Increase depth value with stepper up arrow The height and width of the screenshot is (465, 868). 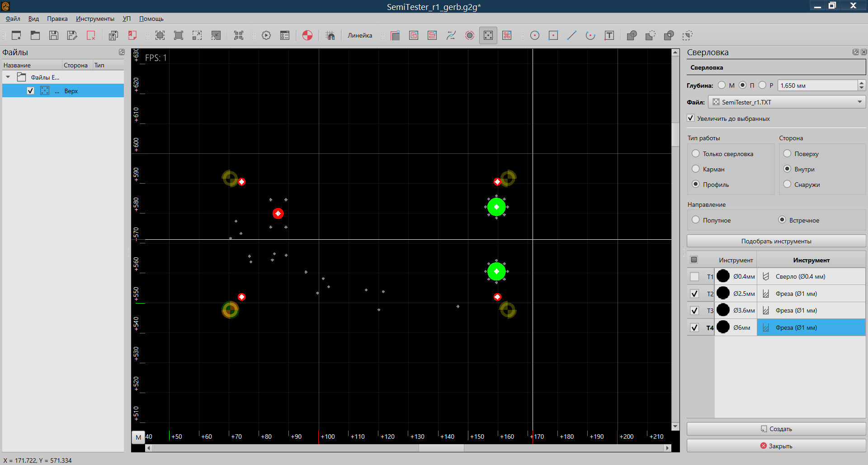pyautogui.click(x=861, y=83)
